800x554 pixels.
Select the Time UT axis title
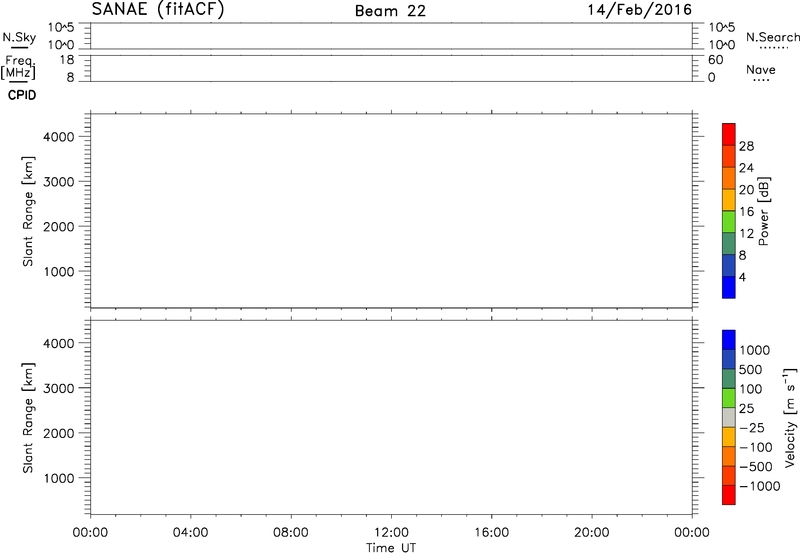391,547
